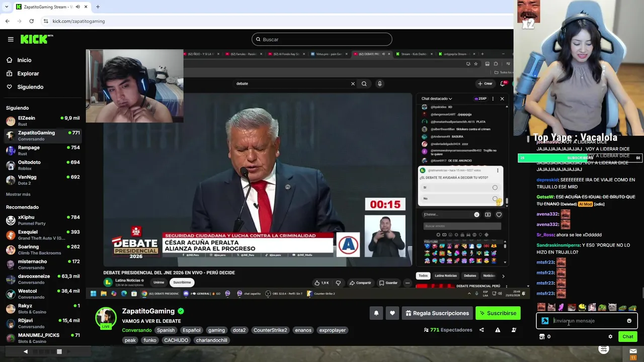Click Compartir share button in stream
Screen dimensions: 644x362
pos(360,283)
